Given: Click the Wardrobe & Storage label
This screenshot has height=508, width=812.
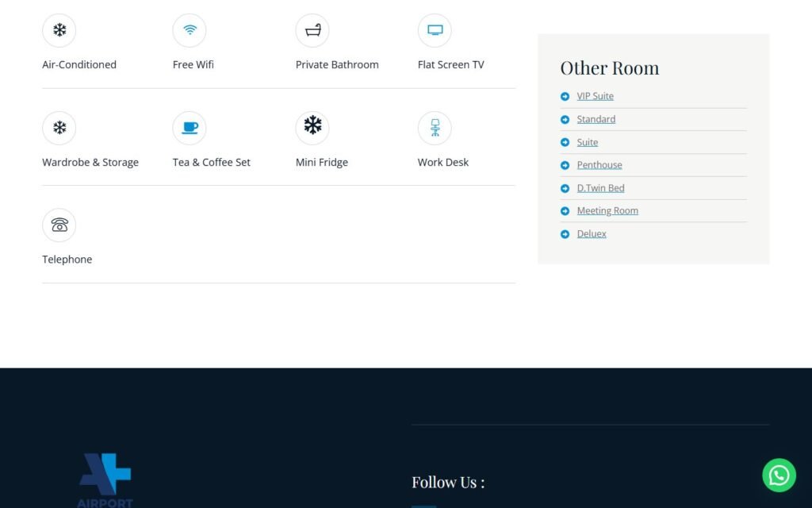Looking at the screenshot, I should coord(90,162).
